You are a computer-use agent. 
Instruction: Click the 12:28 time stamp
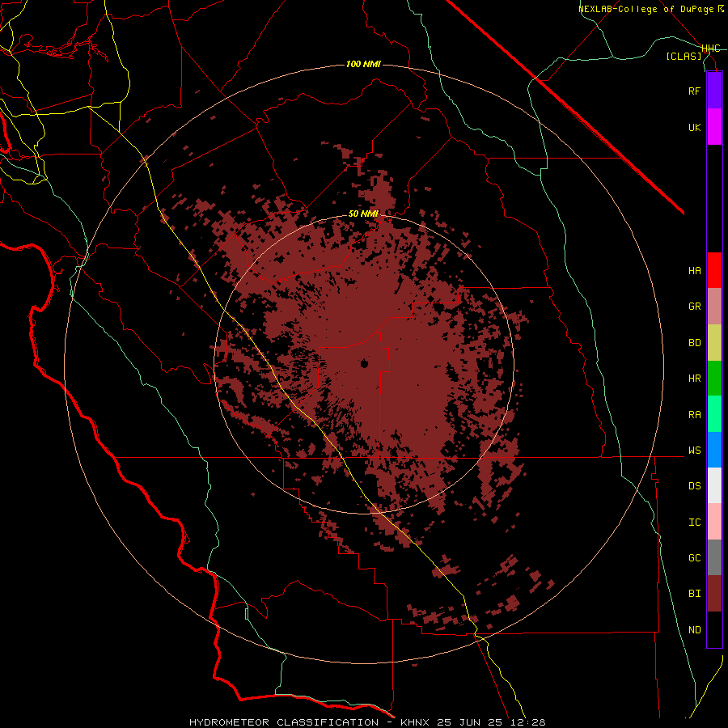[528, 722]
